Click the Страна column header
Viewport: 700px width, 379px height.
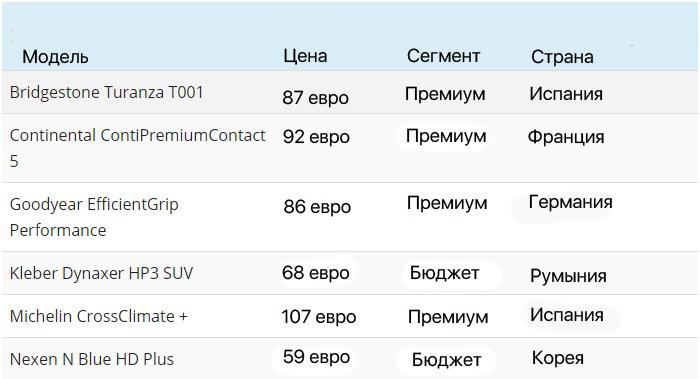click(x=562, y=57)
